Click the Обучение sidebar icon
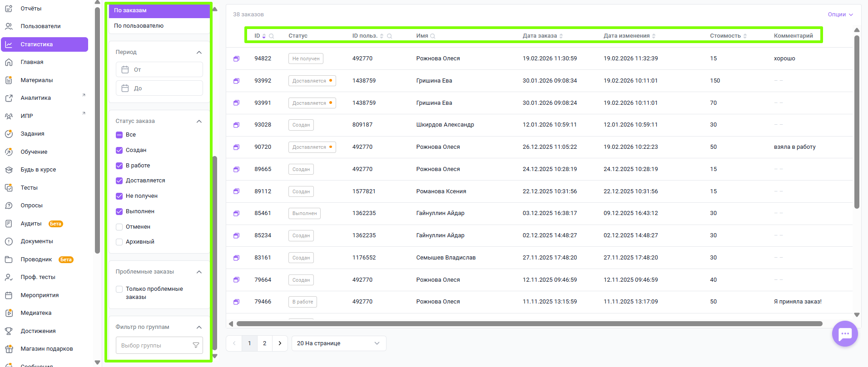The image size is (868, 367). point(9,152)
